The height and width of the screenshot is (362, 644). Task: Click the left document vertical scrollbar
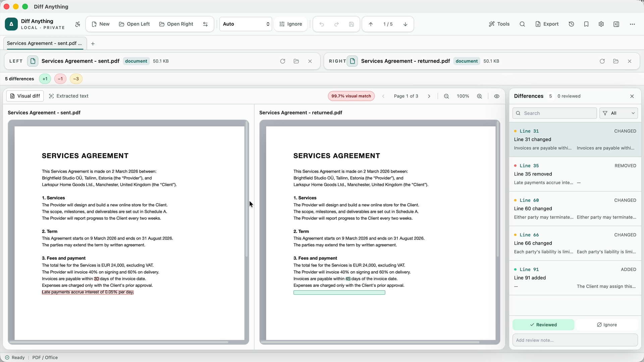click(247, 189)
